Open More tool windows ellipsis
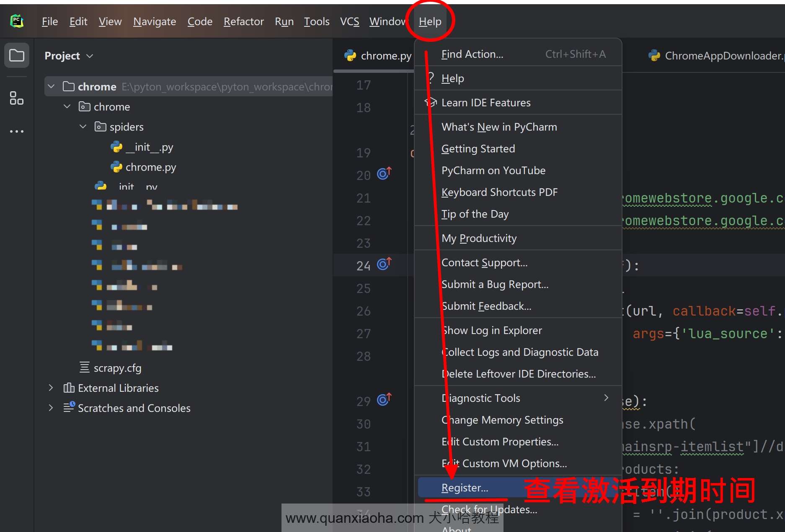785x532 pixels. click(17, 131)
